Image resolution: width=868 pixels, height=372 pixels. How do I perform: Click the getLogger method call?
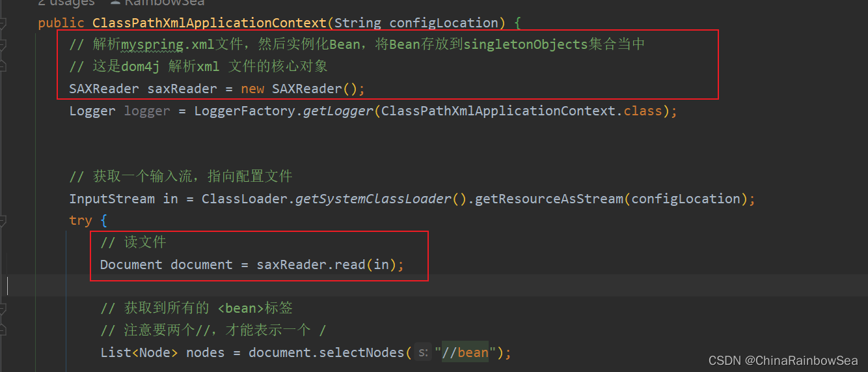click(x=338, y=111)
